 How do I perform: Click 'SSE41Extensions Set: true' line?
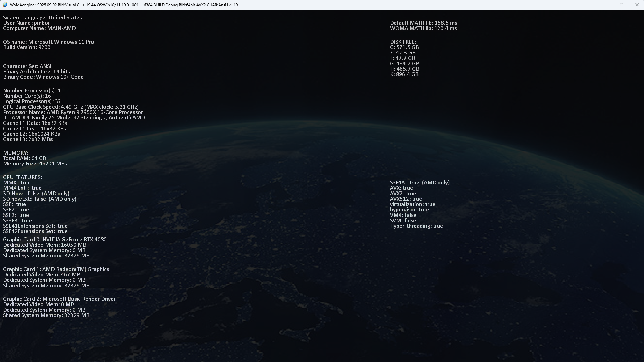[35, 226]
